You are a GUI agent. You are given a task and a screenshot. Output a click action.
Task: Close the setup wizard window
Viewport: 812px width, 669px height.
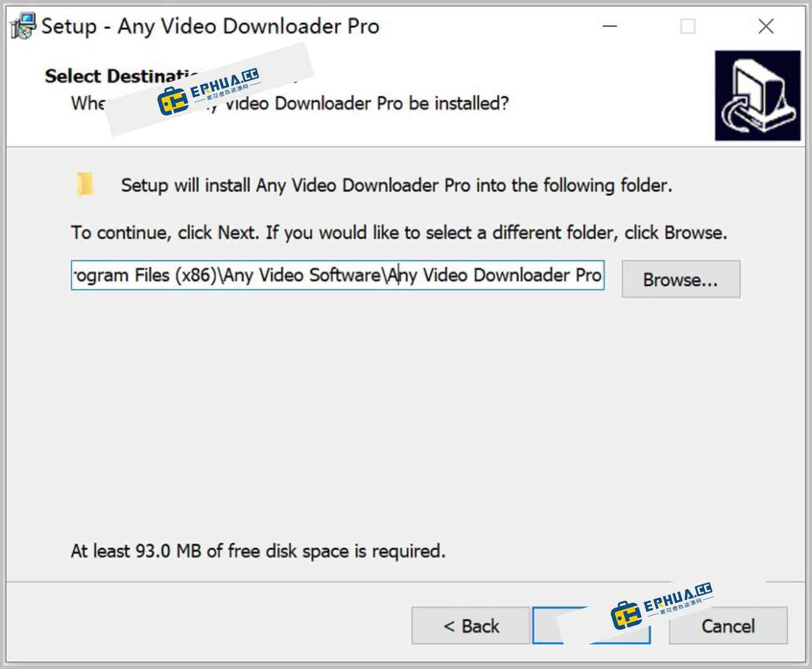click(x=766, y=26)
